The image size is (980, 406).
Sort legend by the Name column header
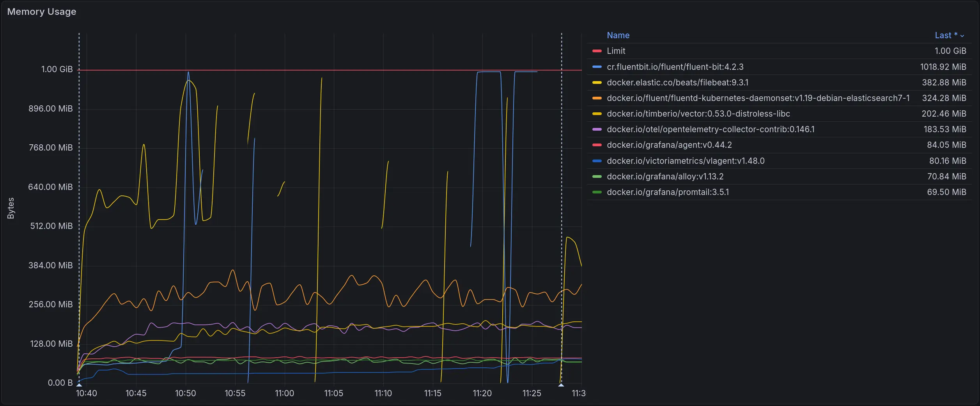pyautogui.click(x=618, y=35)
